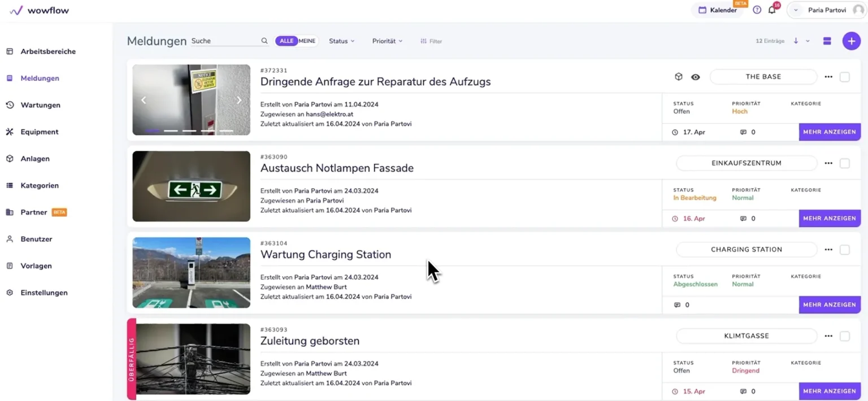
Task: Click the cube icon on elevator report
Action: [679, 77]
